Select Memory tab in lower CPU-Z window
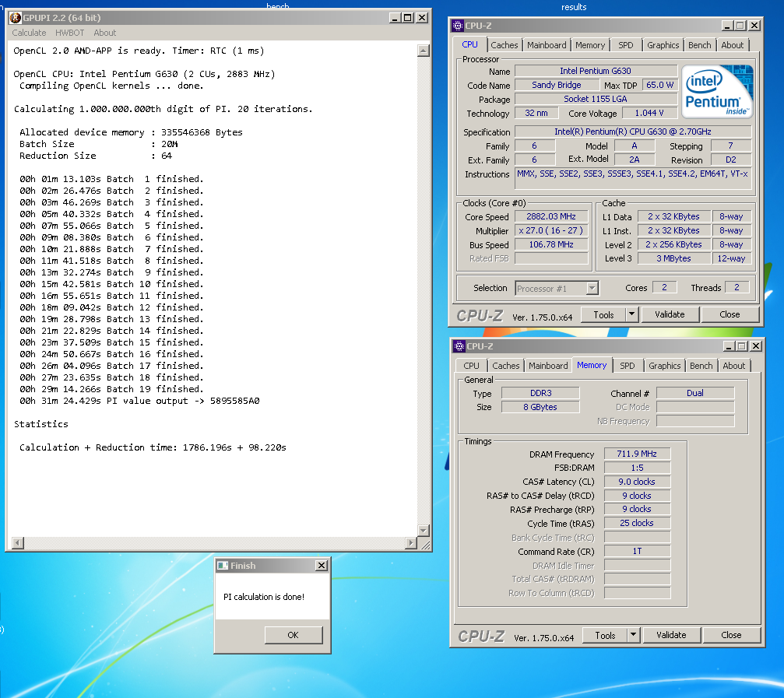 pyautogui.click(x=592, y=365)
